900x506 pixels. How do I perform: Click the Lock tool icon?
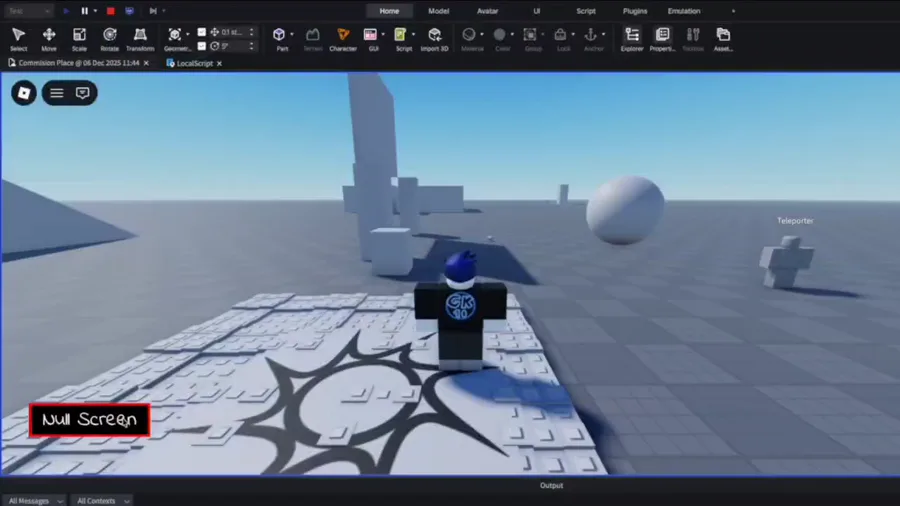(x=560, y=34)
